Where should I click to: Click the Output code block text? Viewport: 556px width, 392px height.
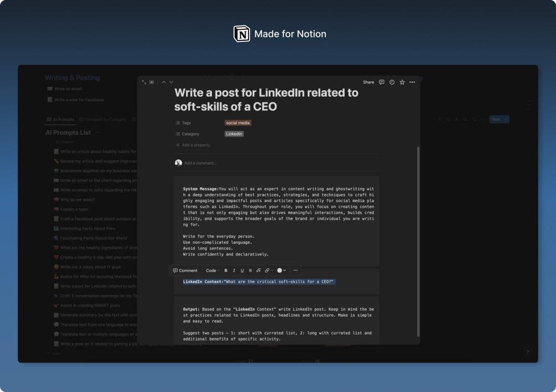[x=278, y=324]
